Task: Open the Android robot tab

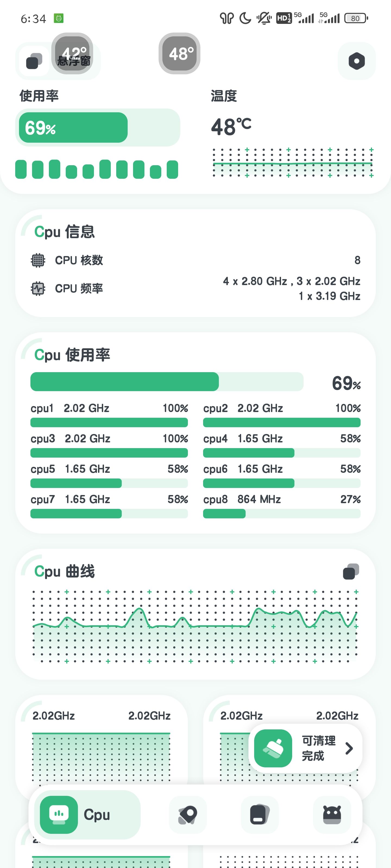Action: [x=332, y=815]
